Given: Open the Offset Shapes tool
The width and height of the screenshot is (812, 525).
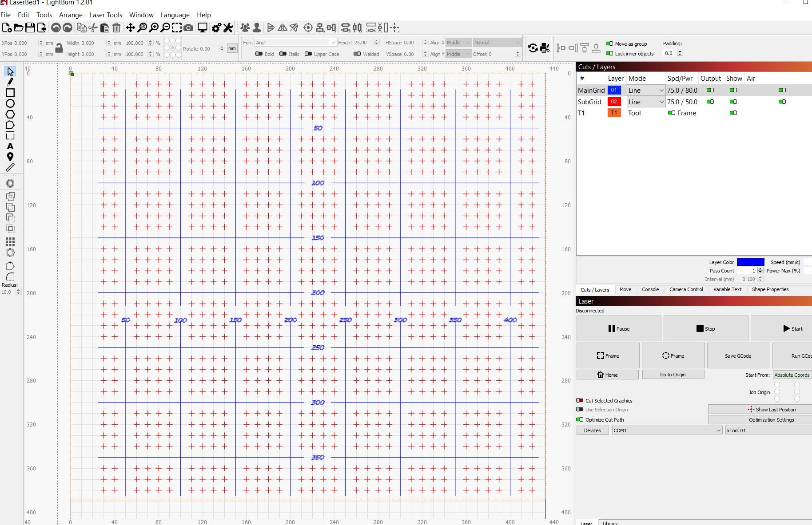Looking at the screenshot, I should pyautogui.click(x=10, y=183).
